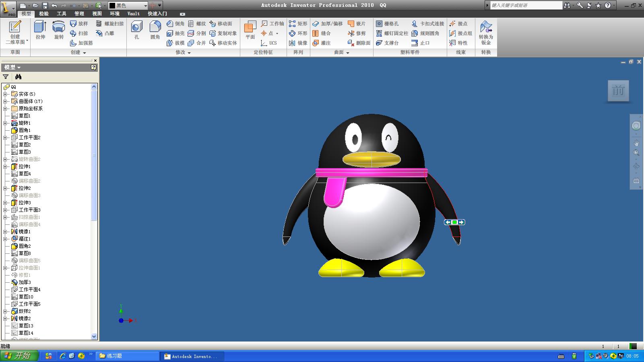
Task: Choose the 放样 (Loft) tool
Action: (x=79, y=24)
